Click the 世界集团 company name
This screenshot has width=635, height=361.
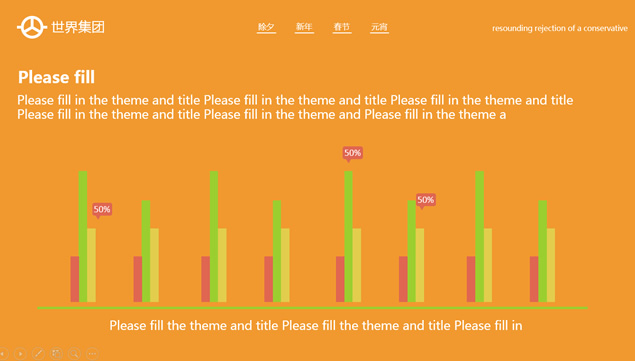point(78,27)
